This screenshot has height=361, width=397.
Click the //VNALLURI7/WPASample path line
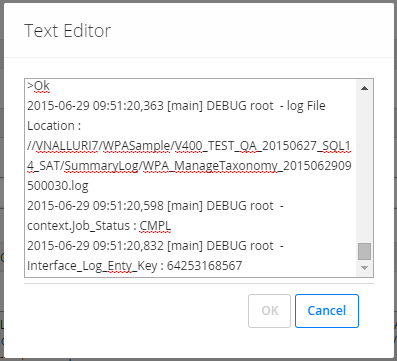pyautogui.click(x=189, y=146)
